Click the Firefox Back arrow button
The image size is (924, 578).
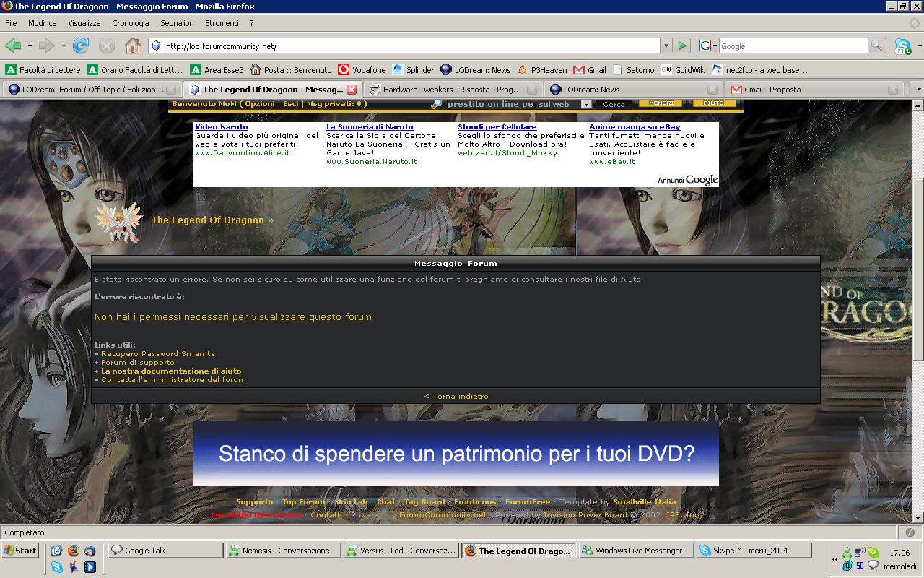13,46
